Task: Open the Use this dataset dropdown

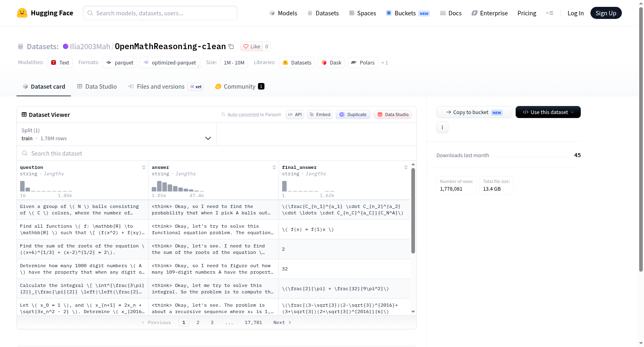Action: (548, 112)
